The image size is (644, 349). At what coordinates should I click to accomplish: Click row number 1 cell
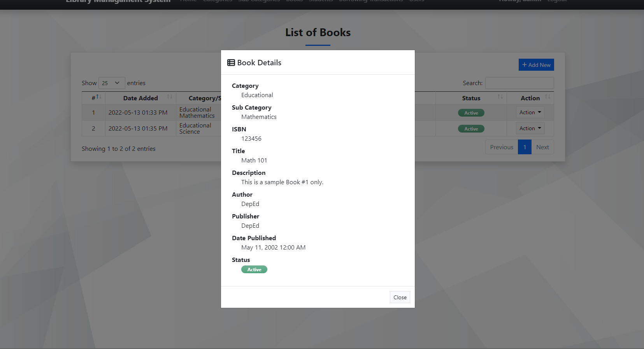coord(93,112)
